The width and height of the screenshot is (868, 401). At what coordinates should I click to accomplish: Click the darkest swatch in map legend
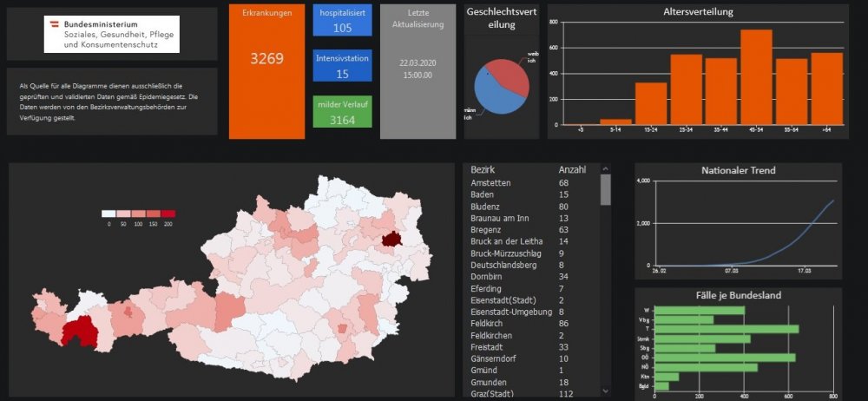point(167,213)
